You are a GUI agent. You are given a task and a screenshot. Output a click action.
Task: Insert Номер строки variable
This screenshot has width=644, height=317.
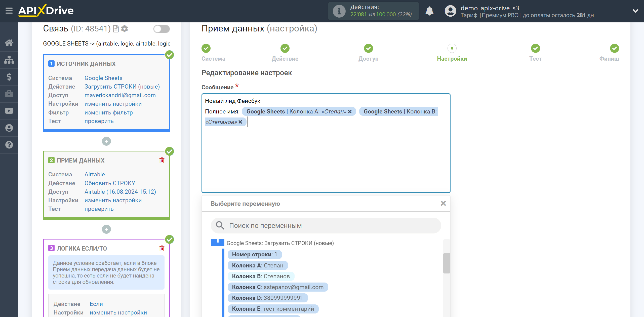[x=255, y=254]
